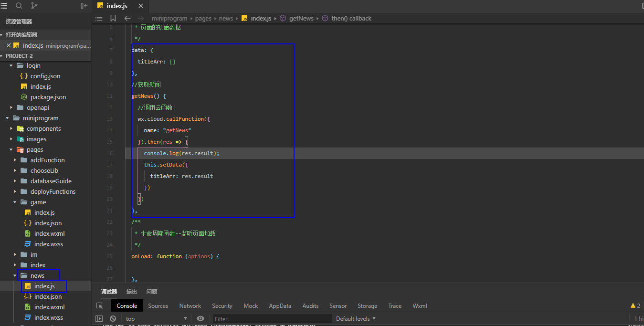Clear the console with the clear icon

113,319
